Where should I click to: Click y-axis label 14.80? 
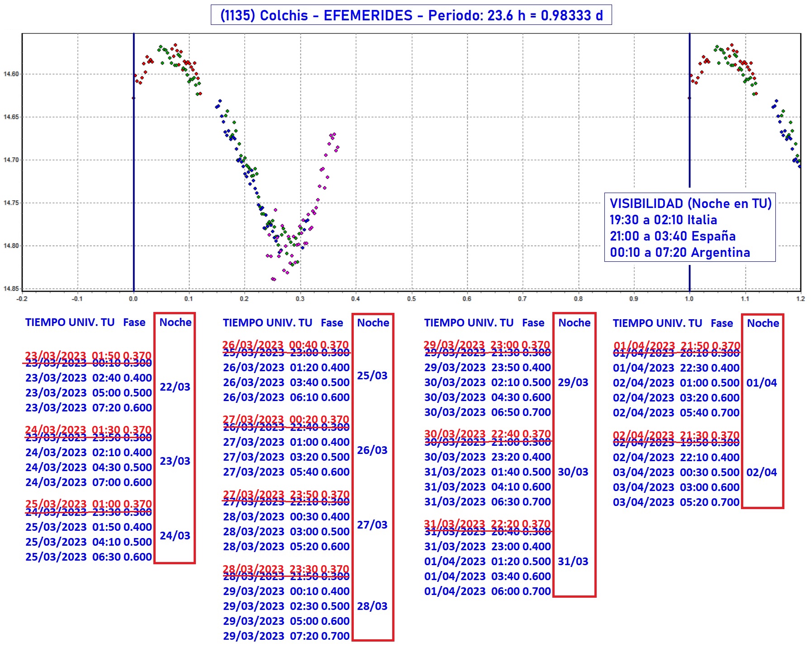pyautogui.click(x=11, y=246)
